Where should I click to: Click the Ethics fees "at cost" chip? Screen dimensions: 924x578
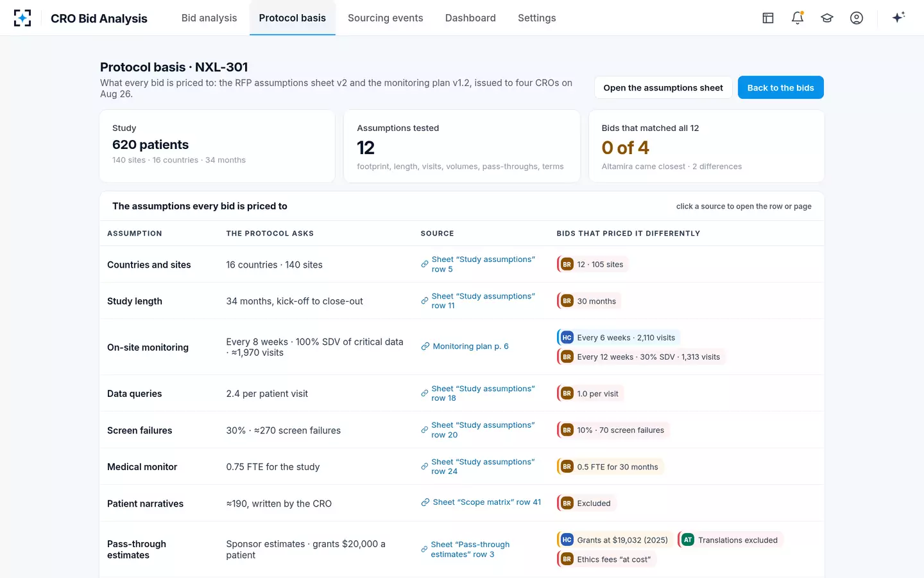tap(606, 559)
